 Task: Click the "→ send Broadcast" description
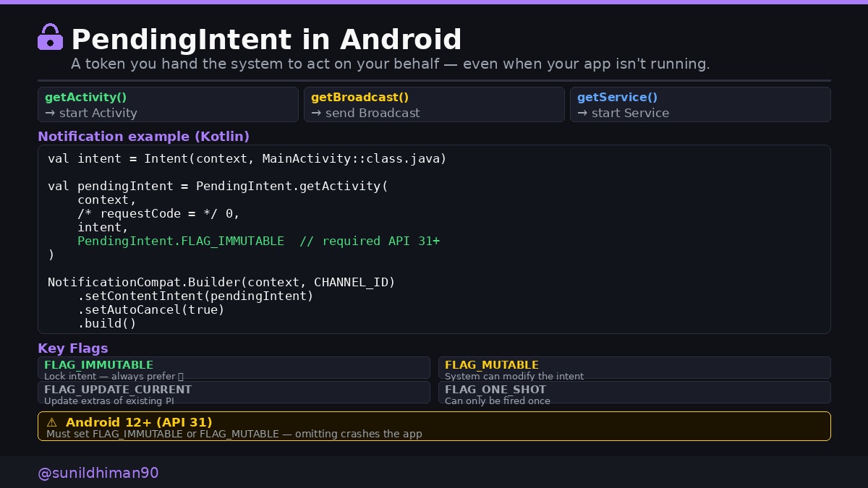(365, 113)
